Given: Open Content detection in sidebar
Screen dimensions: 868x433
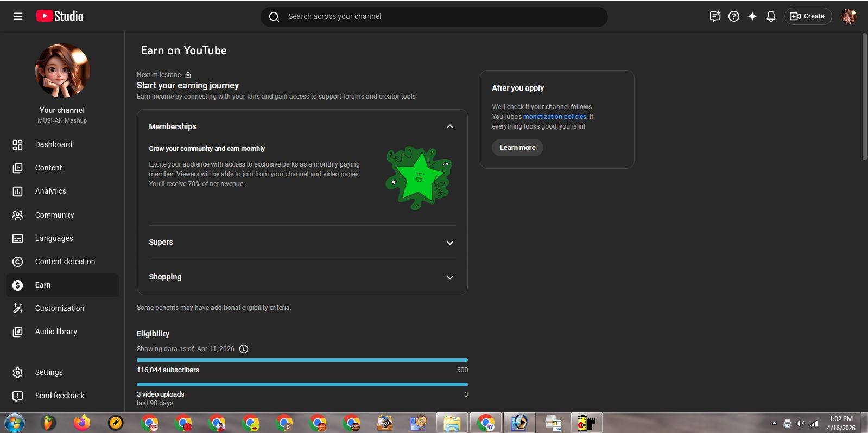Looking at the screenshot, I should pos(65,262).
